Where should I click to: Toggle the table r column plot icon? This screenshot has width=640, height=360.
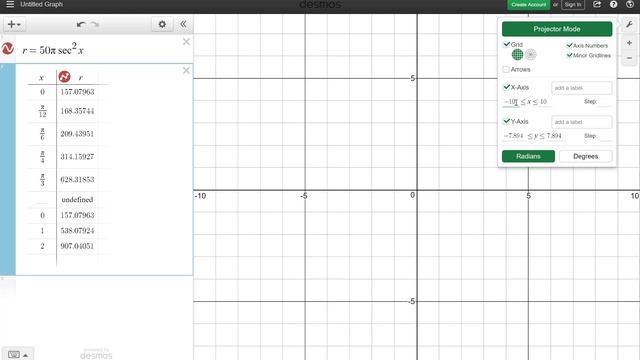pos(64,77)
